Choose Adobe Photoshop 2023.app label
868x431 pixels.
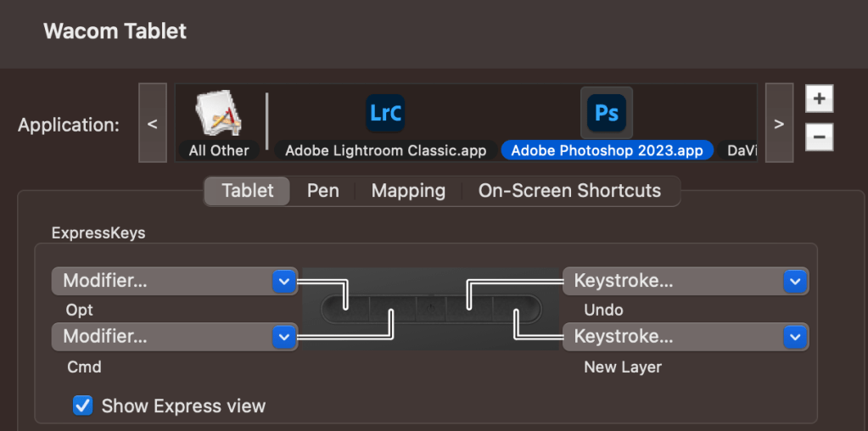pos(607,151)
